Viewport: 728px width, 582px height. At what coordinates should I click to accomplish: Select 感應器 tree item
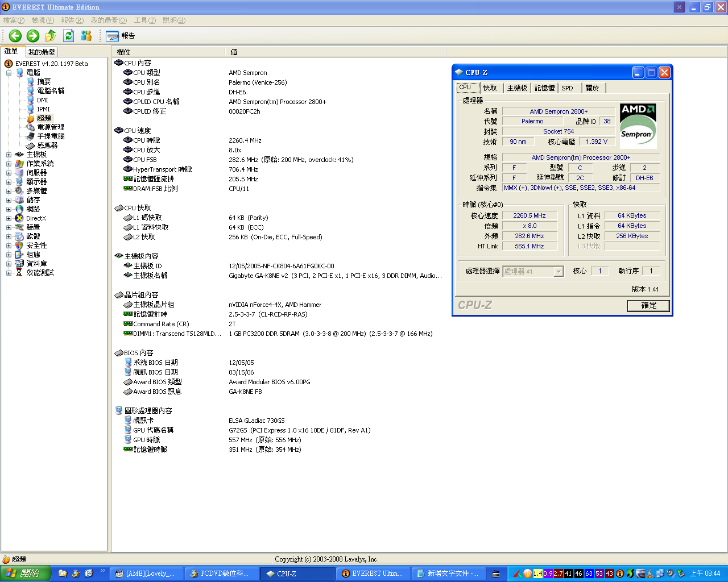(x=47, y=145)
